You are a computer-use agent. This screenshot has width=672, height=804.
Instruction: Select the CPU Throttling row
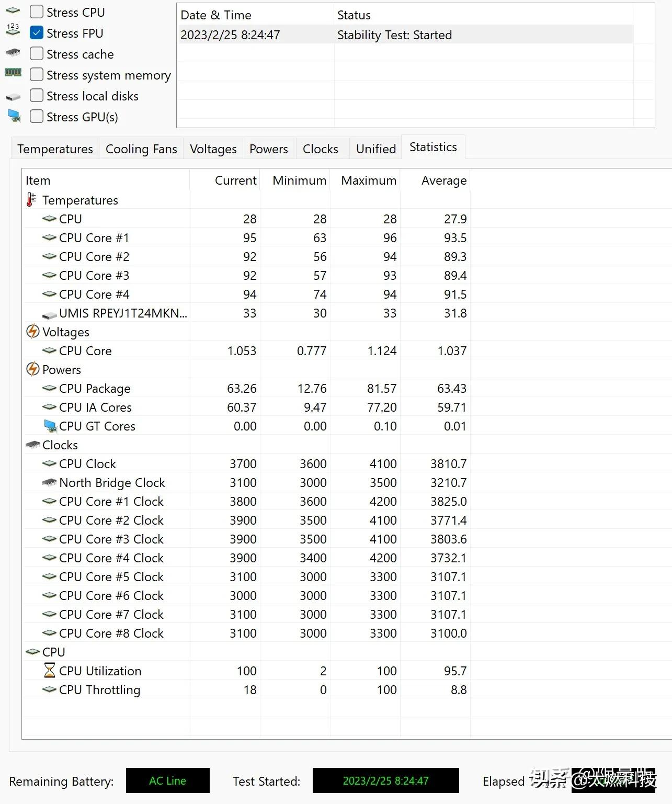(99, 690)
